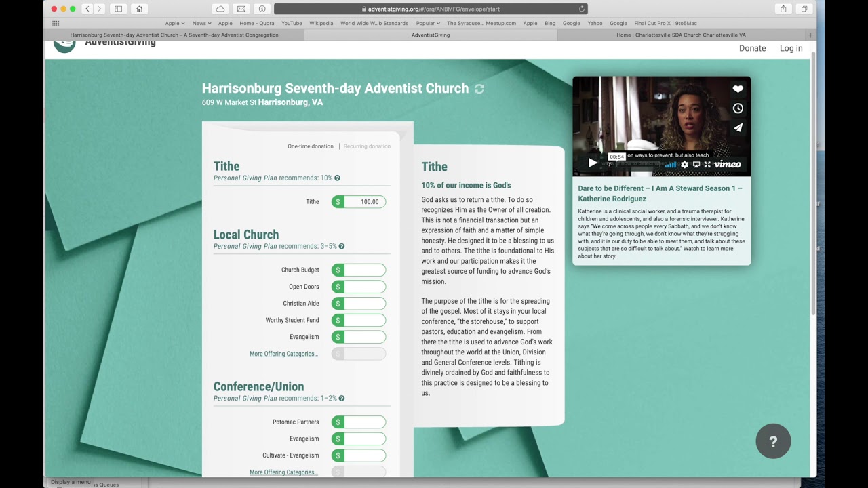Screen dimensions: 868x488
Task: Open the Wikipedia bookmark
Action: [x=321, y=23]
